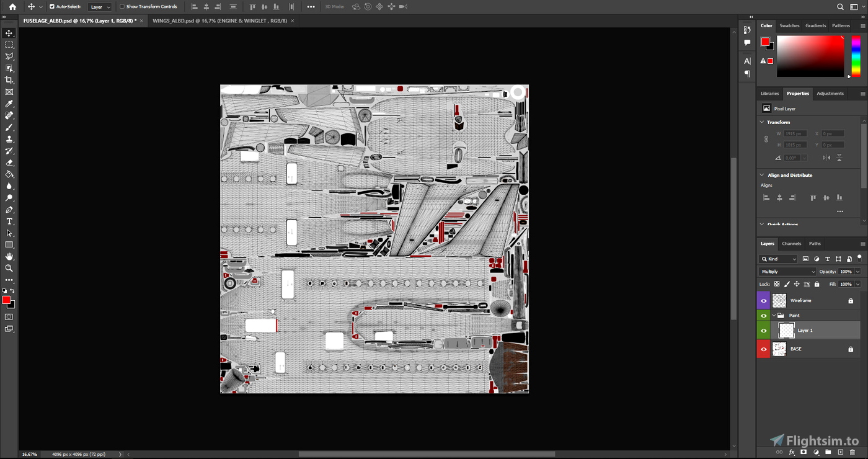The image size is (868, 459).
Task: Switch to the Paths tab
Action: (815, 244)
